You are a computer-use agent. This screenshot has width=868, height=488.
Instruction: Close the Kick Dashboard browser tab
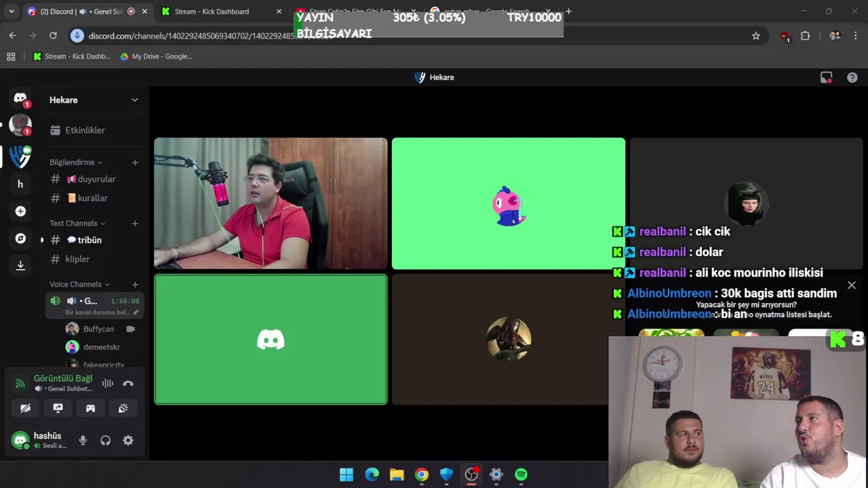pos(279,12)
